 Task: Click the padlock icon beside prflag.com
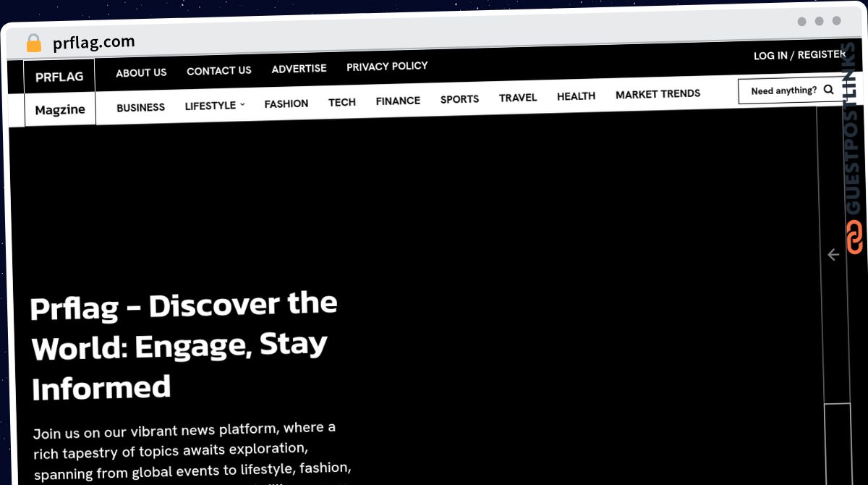pyautogui.click(x=33, y=43)
